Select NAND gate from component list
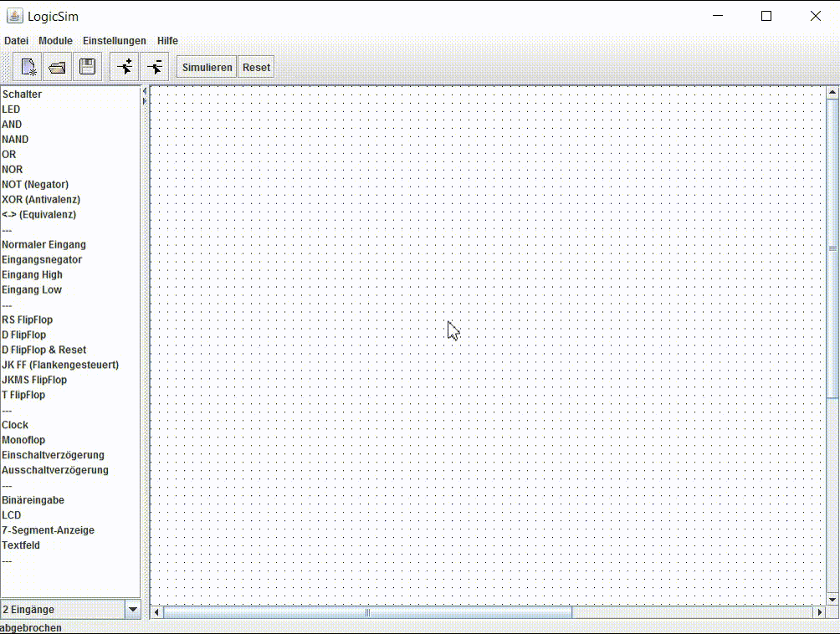Screen dimensions: 840x634 15,140
